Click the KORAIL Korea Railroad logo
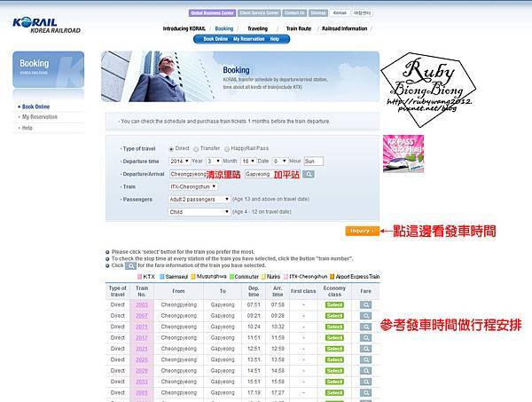532x402 pixels. click(x=46, y=26)
